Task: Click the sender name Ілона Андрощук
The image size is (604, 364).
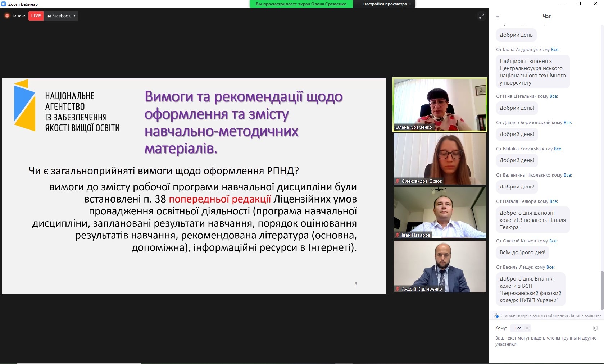Action: pos(521,50)
